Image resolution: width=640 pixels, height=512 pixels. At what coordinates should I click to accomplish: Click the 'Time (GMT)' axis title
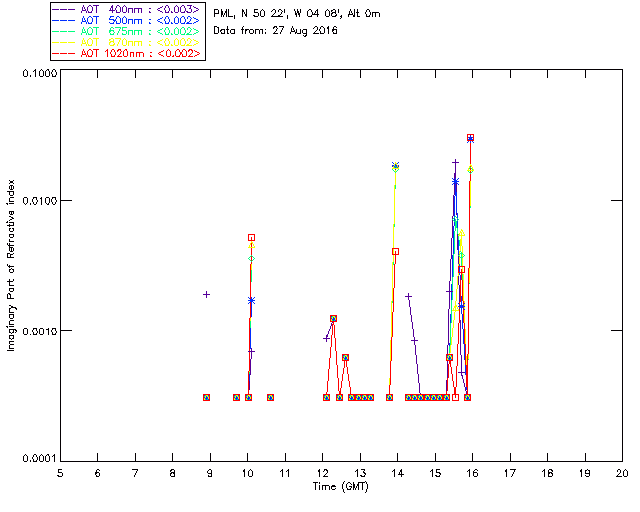click(x=340, y=487)
